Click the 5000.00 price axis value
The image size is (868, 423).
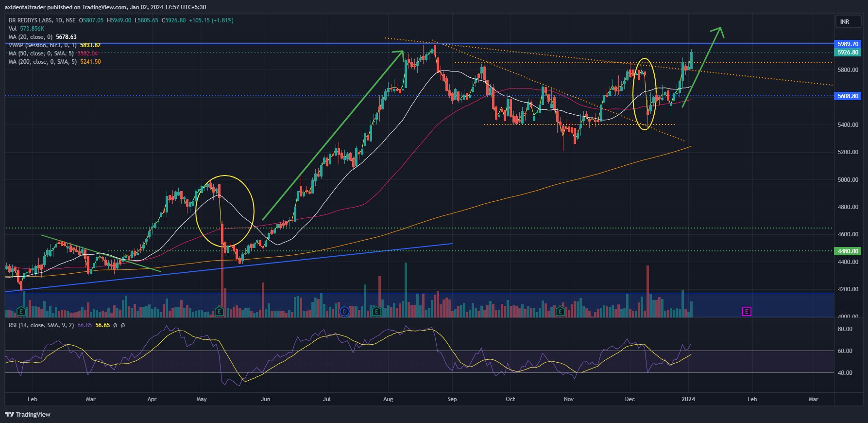tap(848, 180)
